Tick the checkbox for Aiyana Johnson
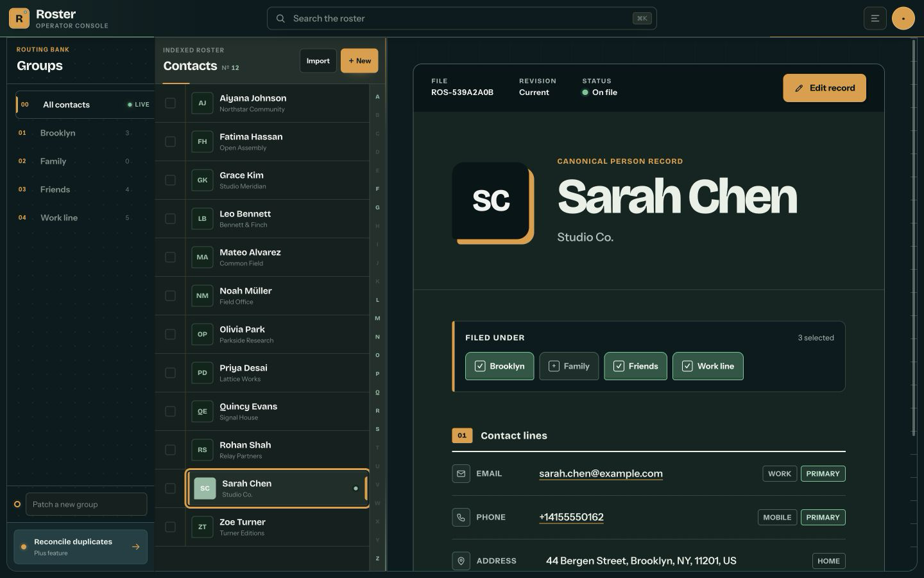Image resolution: width=924 pixels, height=578 pixels. point(170,103)
